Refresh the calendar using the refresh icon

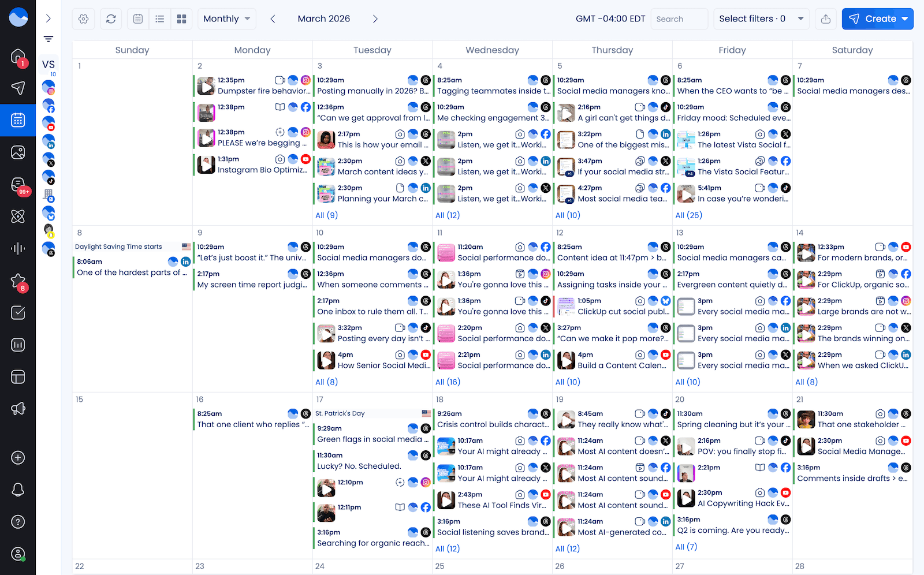tap(110, 18)
